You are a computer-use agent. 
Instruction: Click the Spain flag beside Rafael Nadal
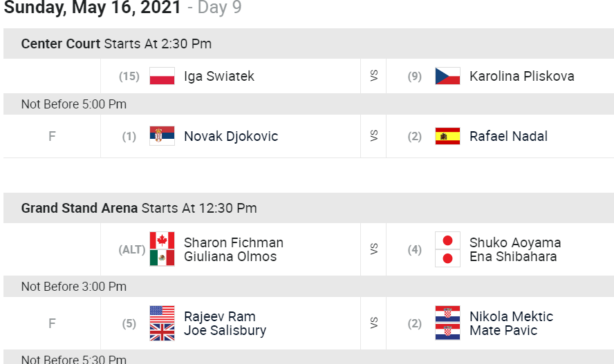[x=447, y=136]
